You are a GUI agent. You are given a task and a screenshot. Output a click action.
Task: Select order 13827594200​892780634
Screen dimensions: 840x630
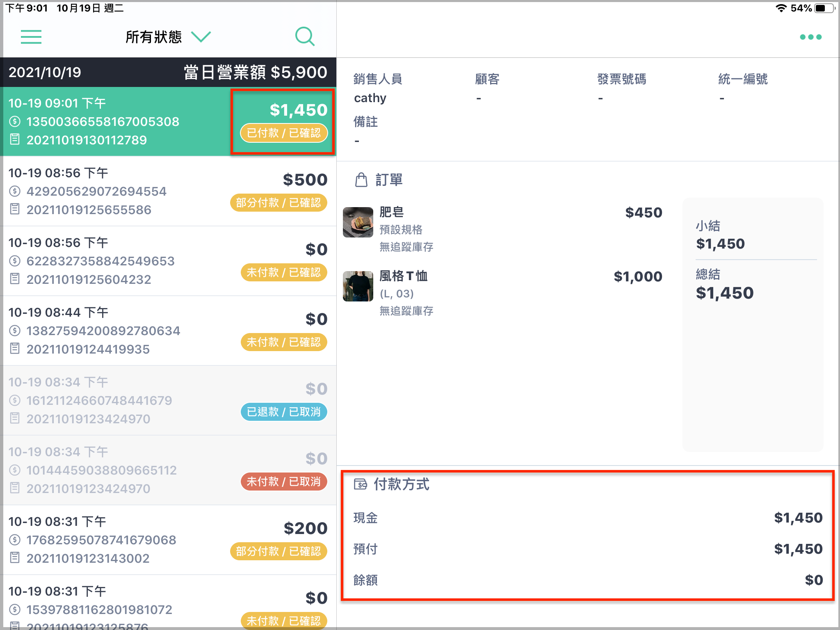[168, 331]
